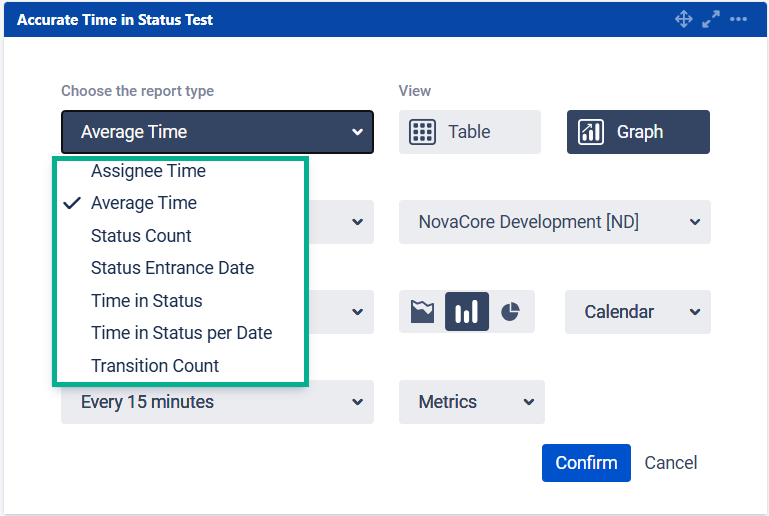769x516 pixels.
Task: Open the three-dot more actions menu
Action: [x=739, y=19]
